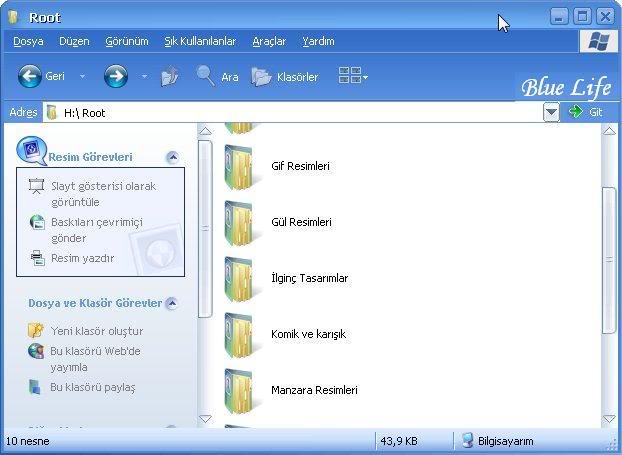
Task: Open the Yardım menu
Action: (319, 41)
